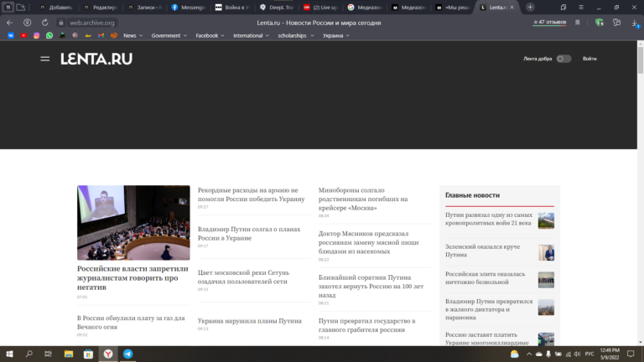Switch to the Война в Украине tab
Screen dimensions: 644x362
coord(233,8)
